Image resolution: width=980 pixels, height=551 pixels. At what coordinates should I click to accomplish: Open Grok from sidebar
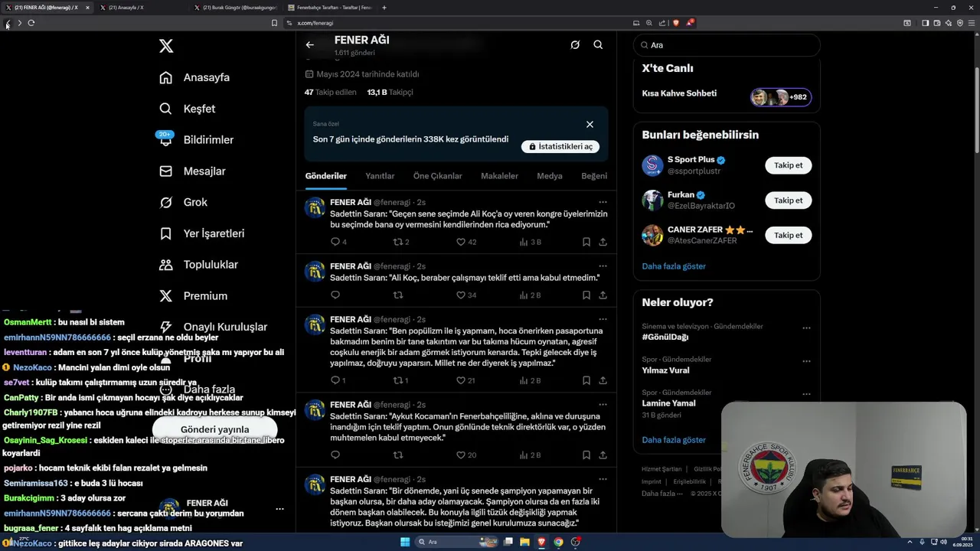coord(184,202)
